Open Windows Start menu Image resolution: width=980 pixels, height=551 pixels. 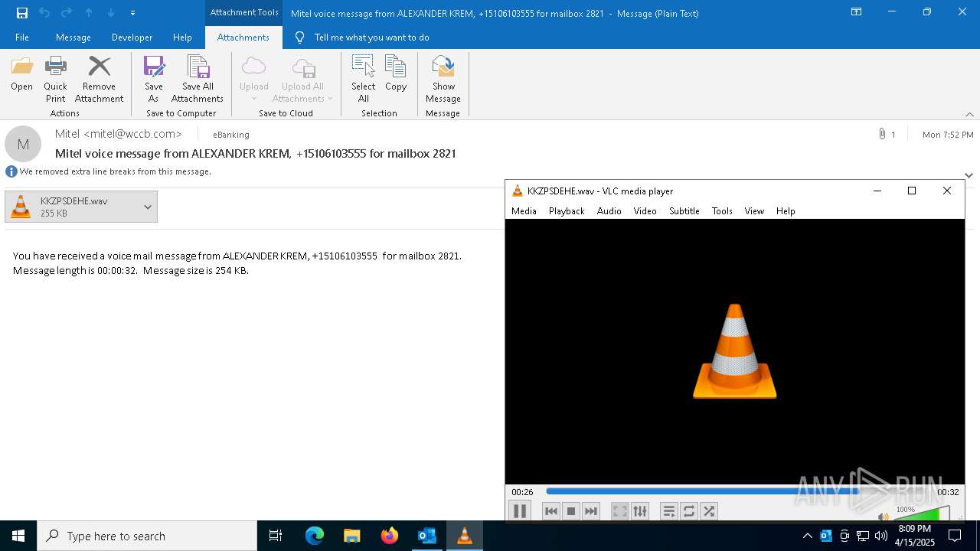[18, 536]
